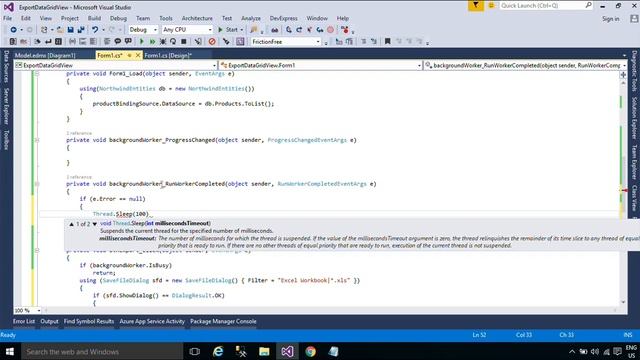
Task: Open the Package Manager Console tab
Action: tap(223, 322)
